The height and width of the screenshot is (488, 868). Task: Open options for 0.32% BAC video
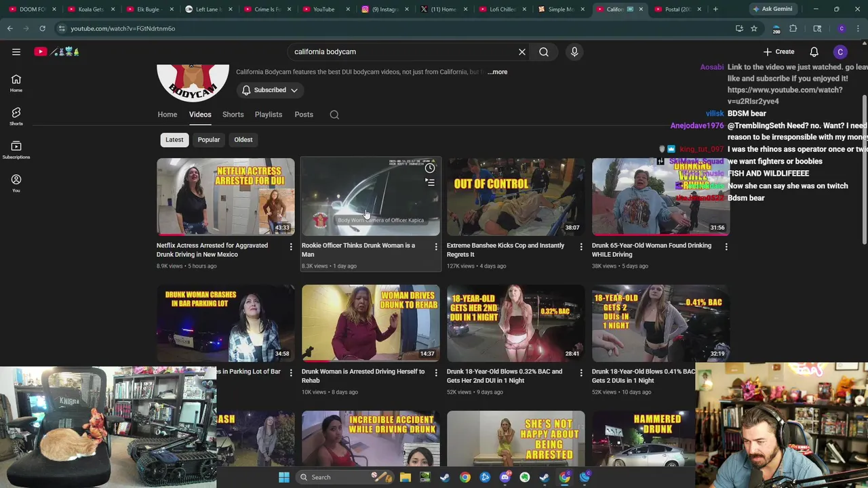click(581, 373)
